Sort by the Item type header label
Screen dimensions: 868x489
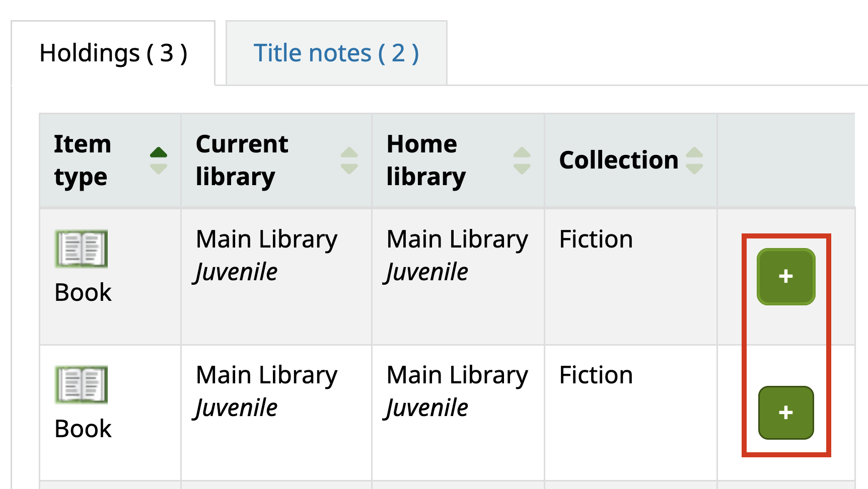pos(83,160)
